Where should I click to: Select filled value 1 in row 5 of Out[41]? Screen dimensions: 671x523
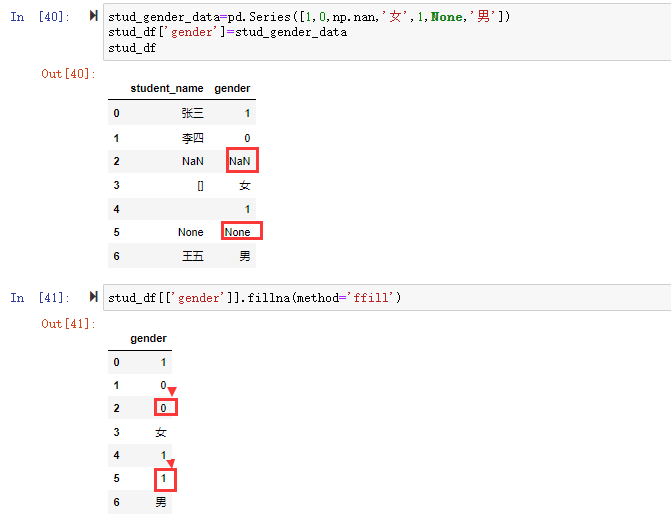pyautogui.click(x=163, y=478)
